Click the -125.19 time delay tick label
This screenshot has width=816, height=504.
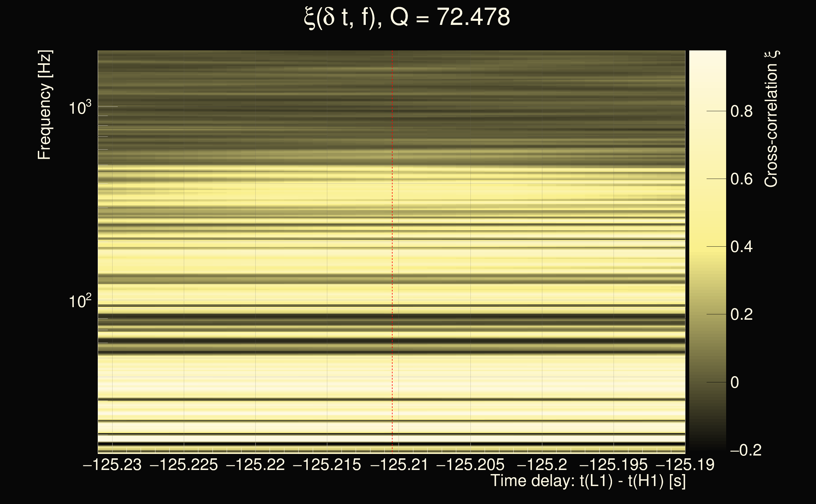pyautogui.click(x=685, y=464)
